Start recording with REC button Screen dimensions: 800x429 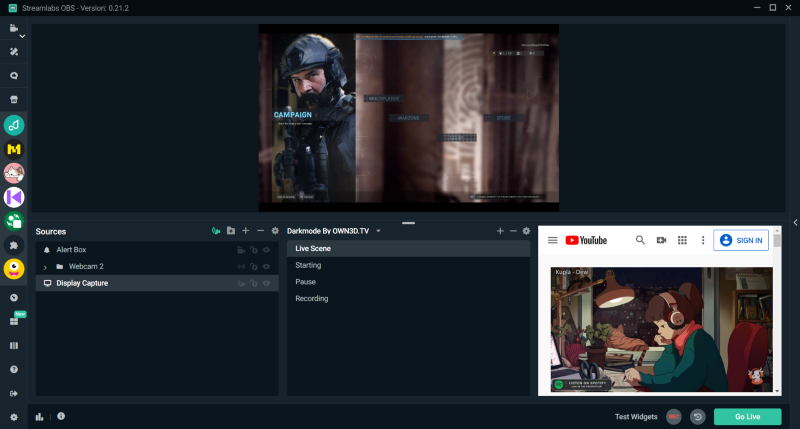(673, 417)
